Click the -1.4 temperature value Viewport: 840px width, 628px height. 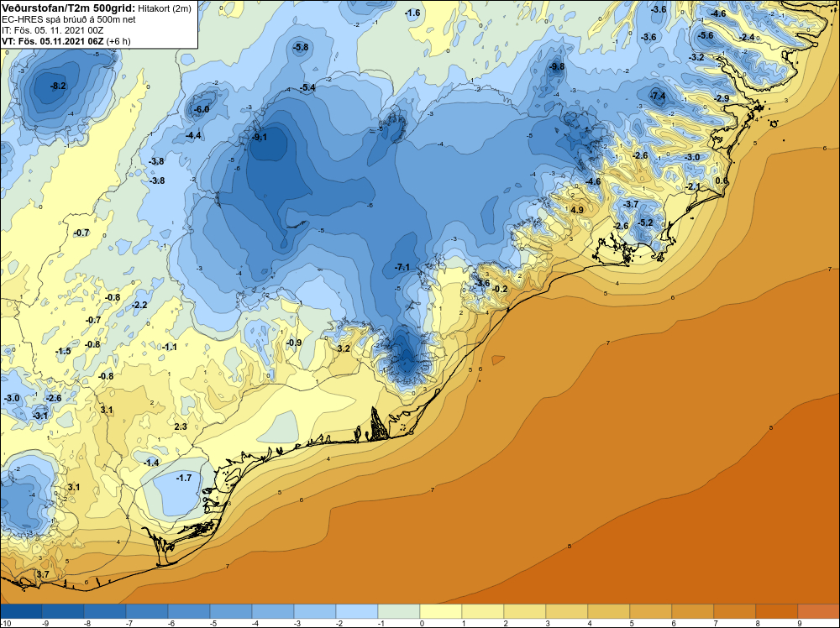click(x=151, y=463)
